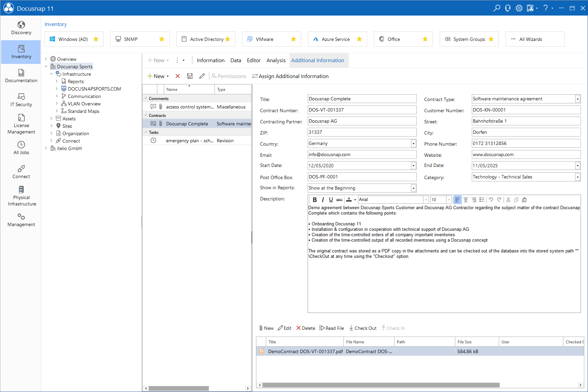Go to IT Security in the sidebar
Image resolution: width=588 pixels, height=392 pixels.
[21, 100]
